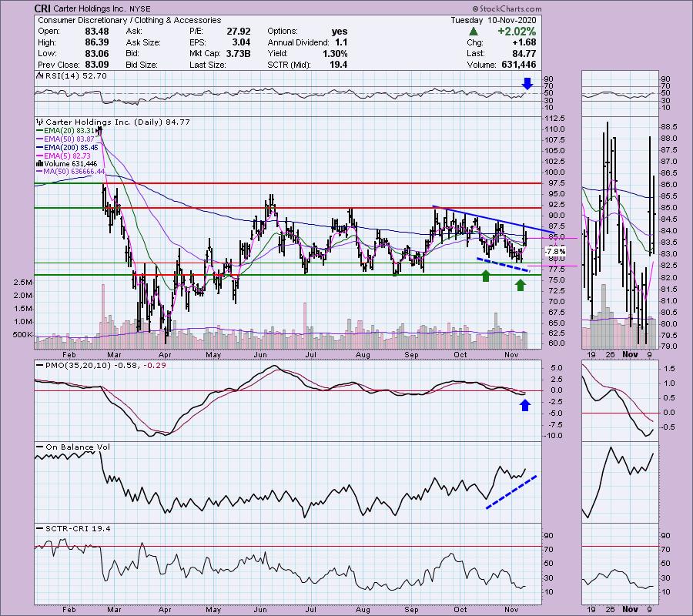Viewport: 693px width, 616px height.
Task: Click the dark blue EMA(200) line swatch
Action: (x=39, y=148)
